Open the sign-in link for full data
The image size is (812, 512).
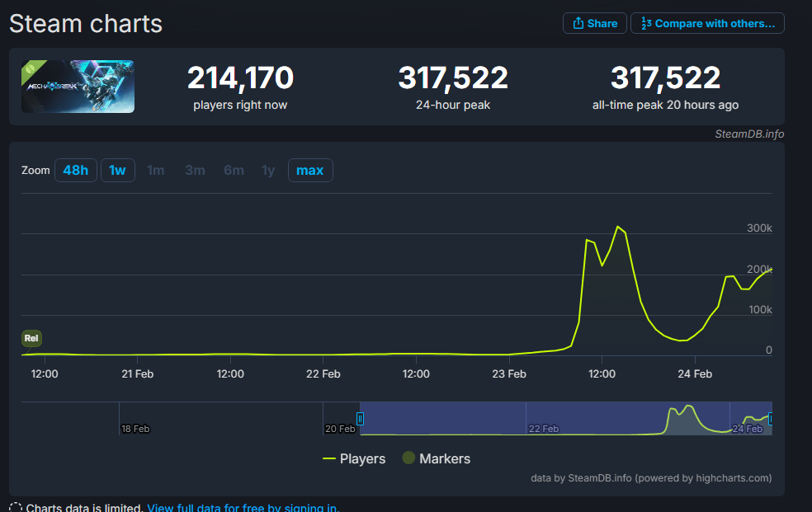tap(243, 508)
